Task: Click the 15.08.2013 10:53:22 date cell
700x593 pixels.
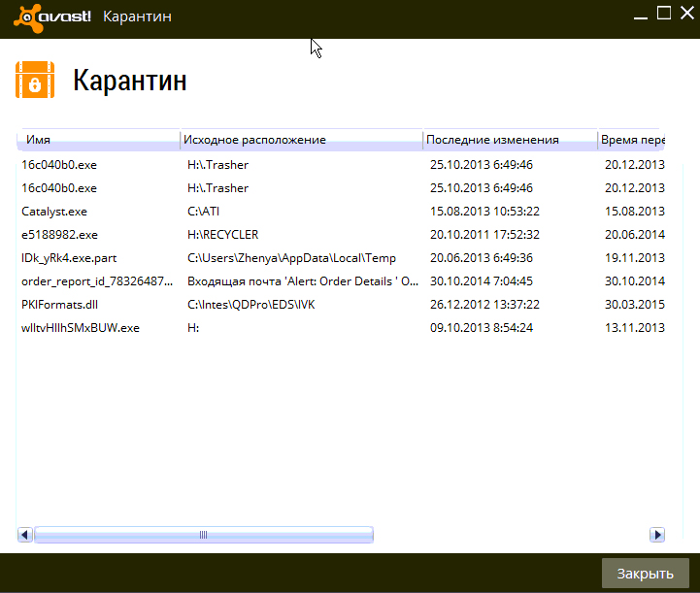Action: coord(484,212)
